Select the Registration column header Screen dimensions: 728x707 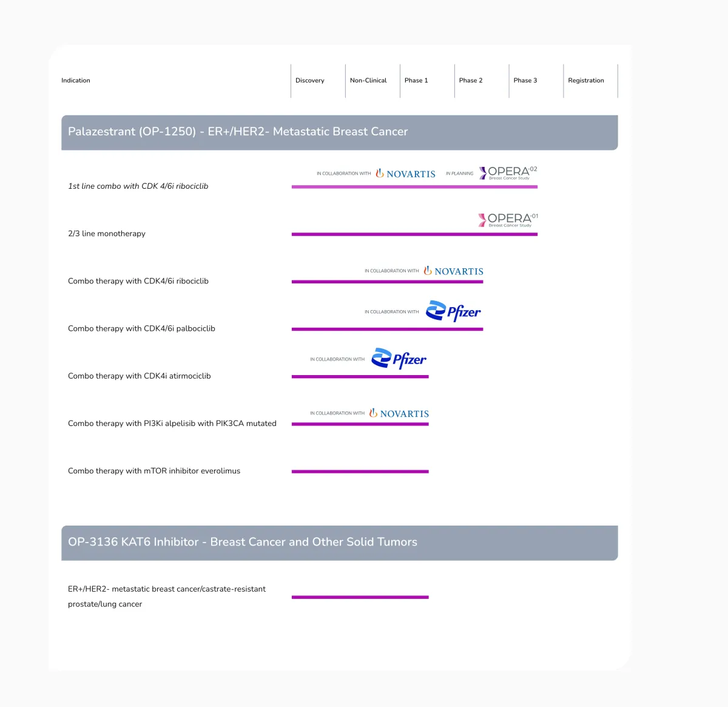586,81
